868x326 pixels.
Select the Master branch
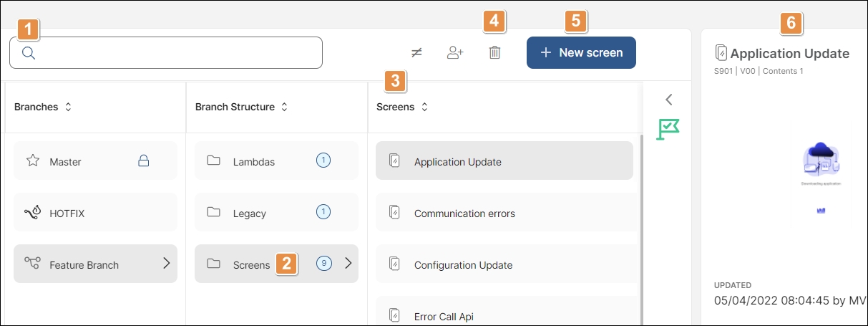click(95, 161)
